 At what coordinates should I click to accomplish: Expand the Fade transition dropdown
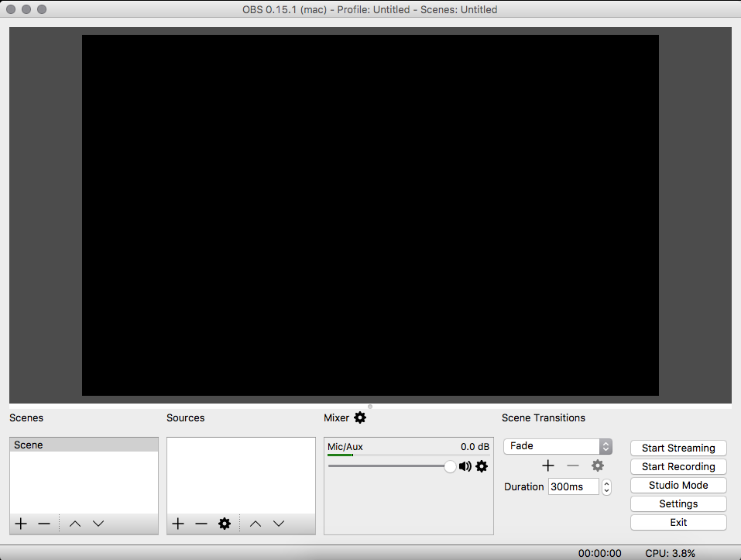coord(557,446)
